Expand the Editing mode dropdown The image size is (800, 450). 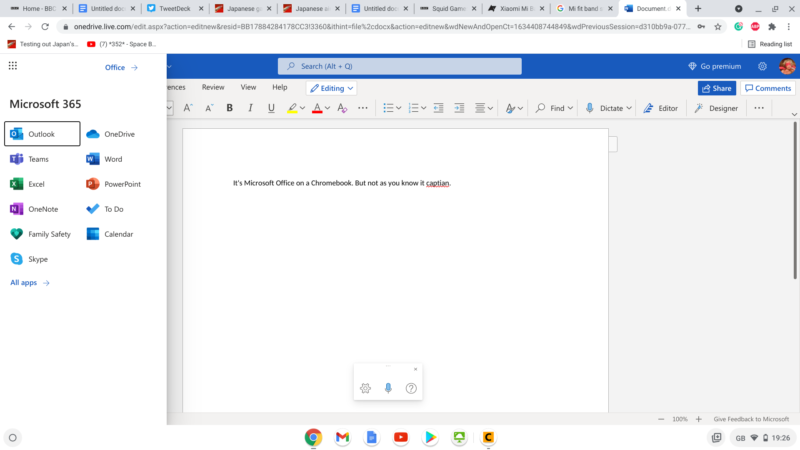coord(332,88)
